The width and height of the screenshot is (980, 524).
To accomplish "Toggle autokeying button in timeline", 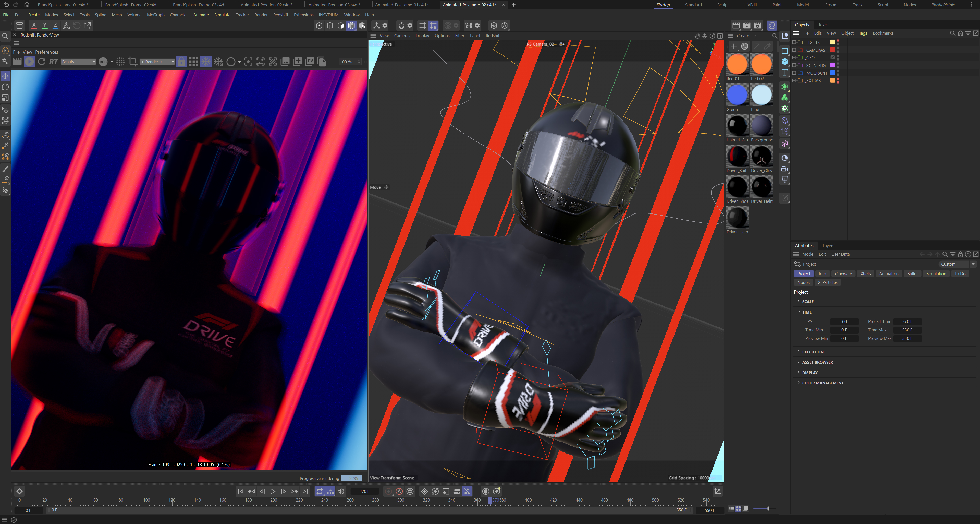I will [399, 491].
